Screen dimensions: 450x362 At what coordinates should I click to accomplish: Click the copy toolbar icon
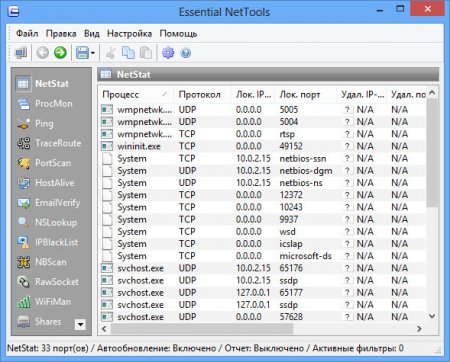pos(128,53)
